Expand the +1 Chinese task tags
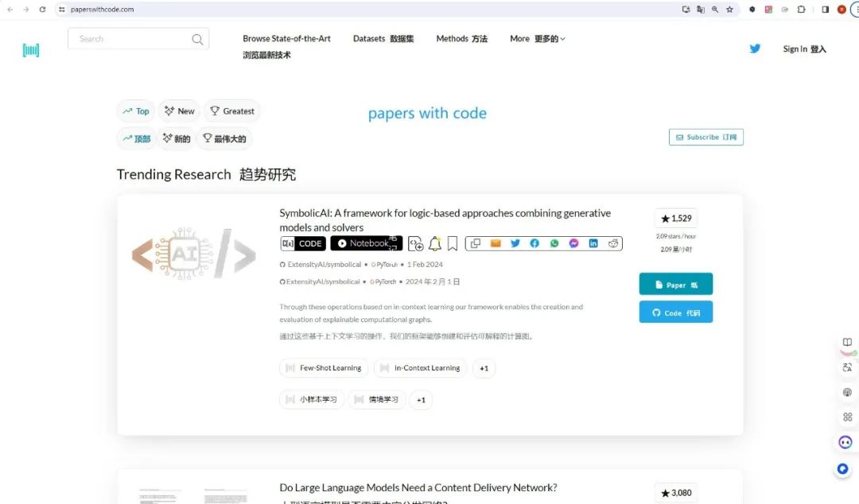The height and width of the screenshot is (504, 859). (x=421, y=400)
